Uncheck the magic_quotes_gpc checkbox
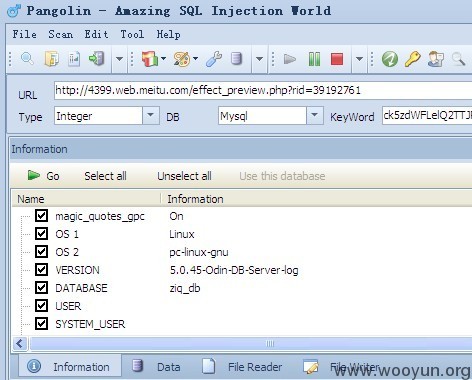The image size is (472, 380). click(x=41, y=216)
